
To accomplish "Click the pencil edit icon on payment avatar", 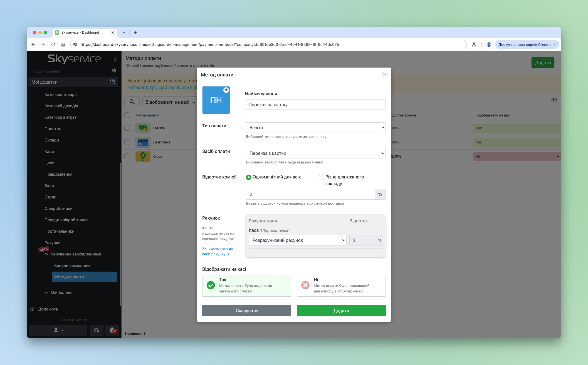I will point(226,90).
